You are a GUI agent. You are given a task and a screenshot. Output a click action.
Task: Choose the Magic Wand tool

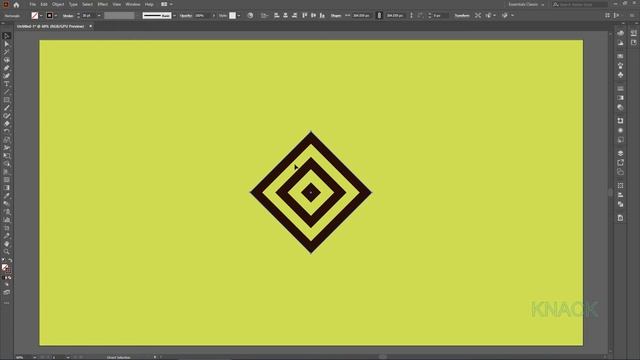point(7,52)
